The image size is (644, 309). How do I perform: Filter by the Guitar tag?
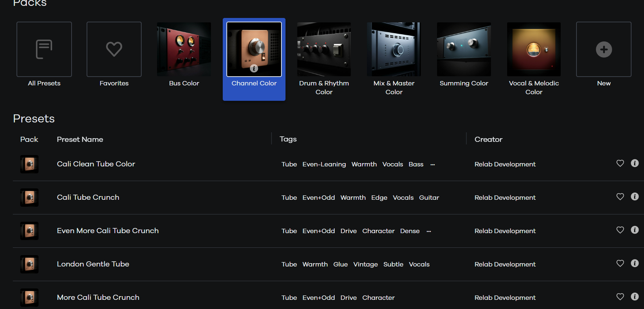429,198
